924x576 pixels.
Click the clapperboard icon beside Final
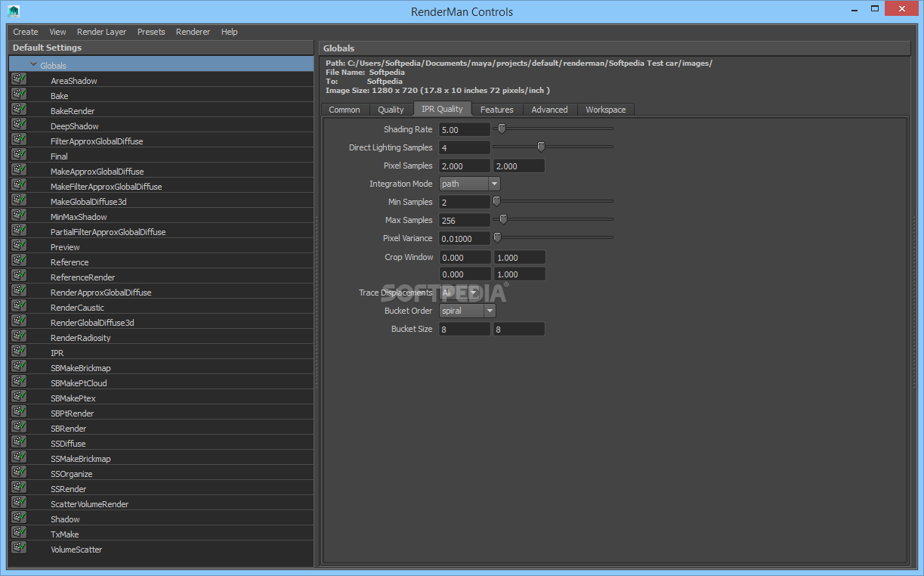[x=19, y=155]
